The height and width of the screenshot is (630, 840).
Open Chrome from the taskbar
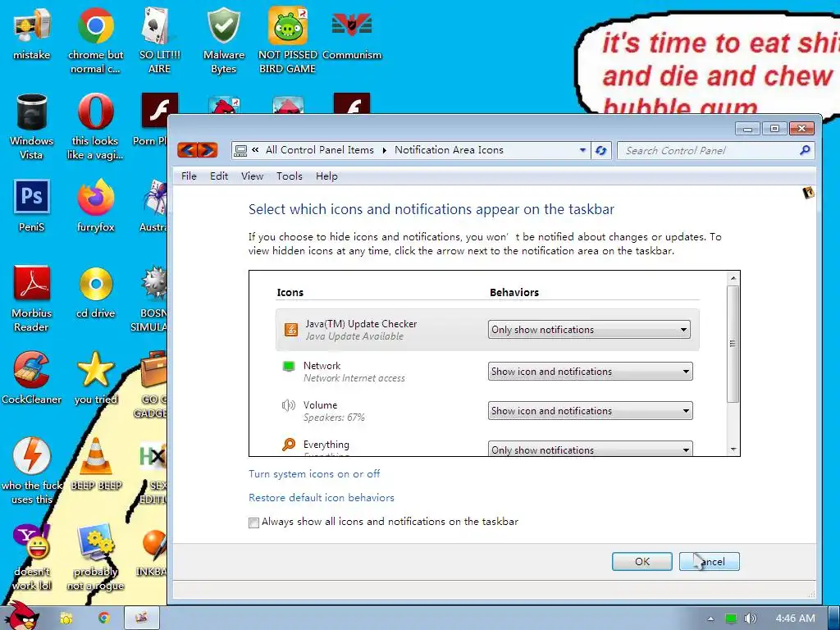click(104, 618)
